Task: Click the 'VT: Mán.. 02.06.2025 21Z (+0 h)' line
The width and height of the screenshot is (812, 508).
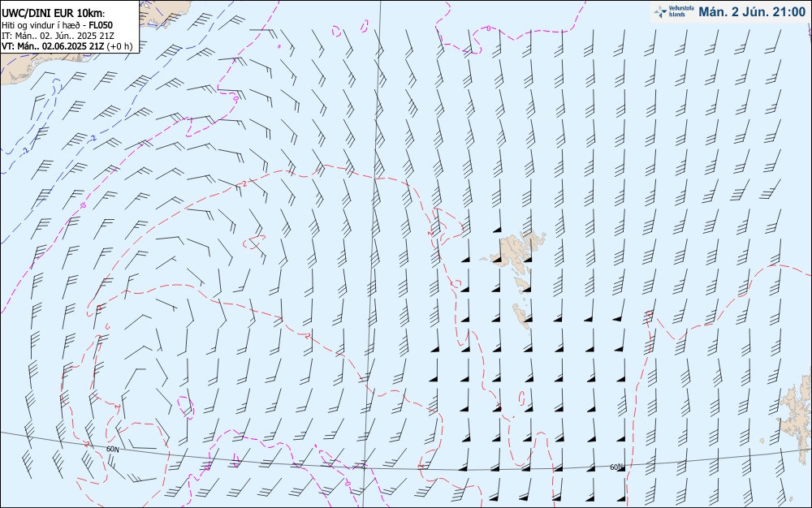Action: (67, 46)
